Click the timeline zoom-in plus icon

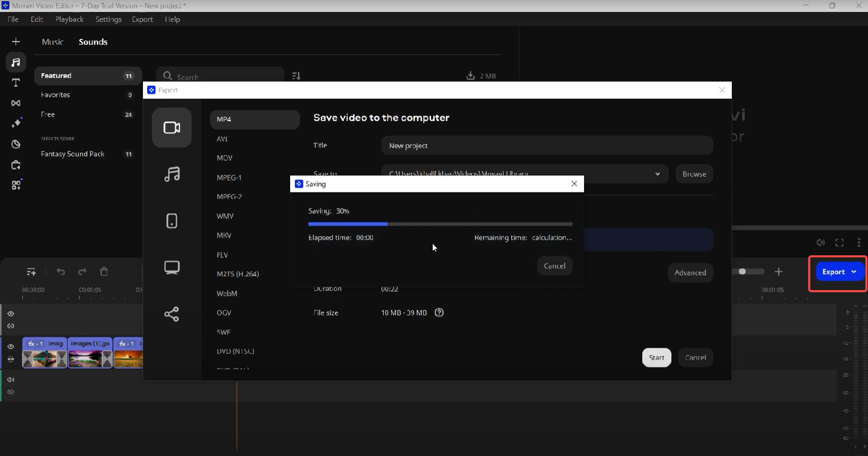tap(779, 271)
